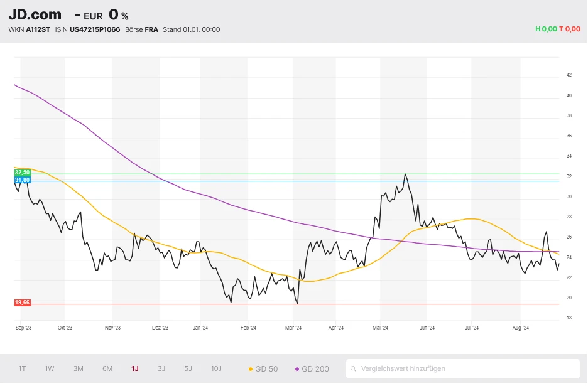
Task: Switch to the 3J chart period
Action: click(161, 369)
